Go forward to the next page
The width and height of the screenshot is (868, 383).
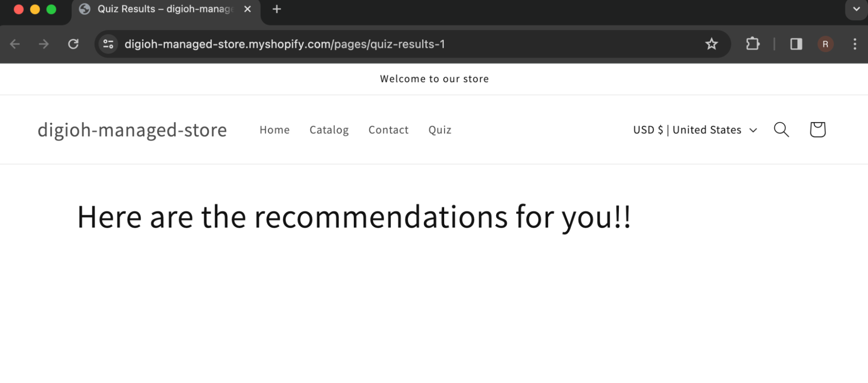pos(44,44)
